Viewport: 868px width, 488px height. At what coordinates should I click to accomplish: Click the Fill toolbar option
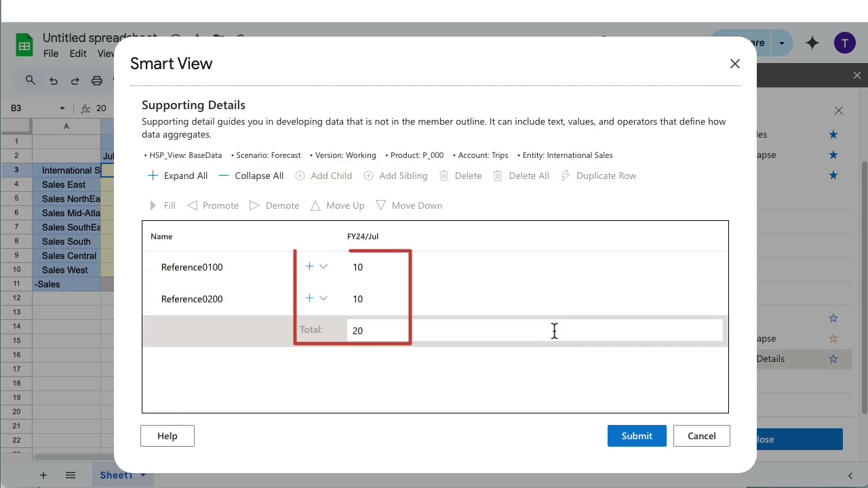(x=162, y=205)
